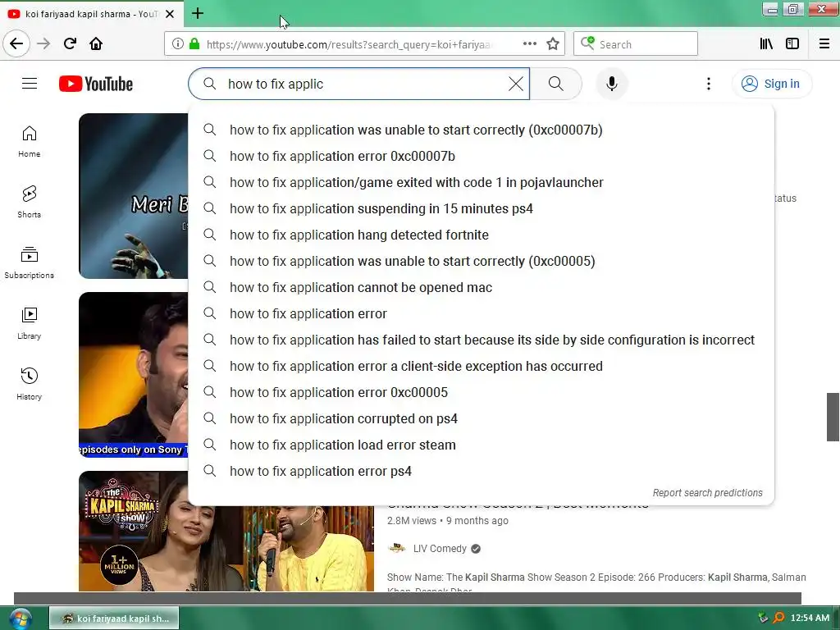Open Shorts from the sidebar
The height and width of the screenshot is (630, 840).
pos(30,202)
